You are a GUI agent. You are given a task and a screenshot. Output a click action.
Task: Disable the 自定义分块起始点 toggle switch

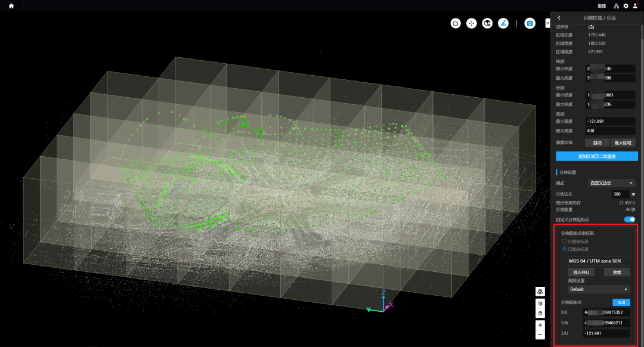(630, 219)
